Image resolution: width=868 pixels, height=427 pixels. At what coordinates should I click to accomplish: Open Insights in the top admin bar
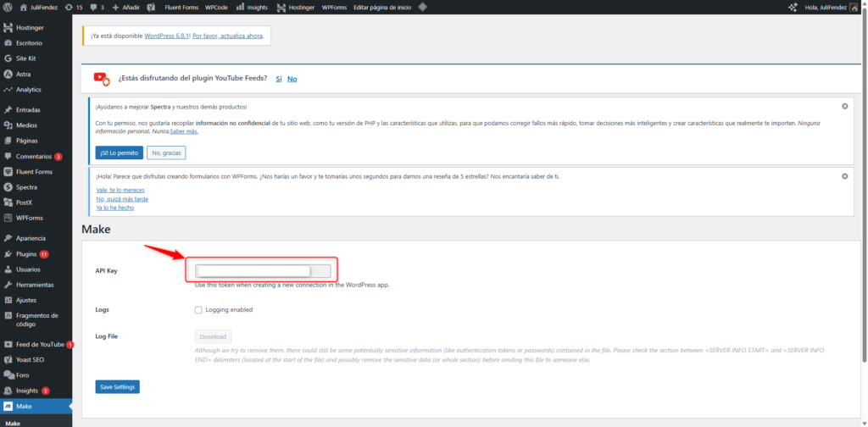pyautogui.click(x=252, y=7)
